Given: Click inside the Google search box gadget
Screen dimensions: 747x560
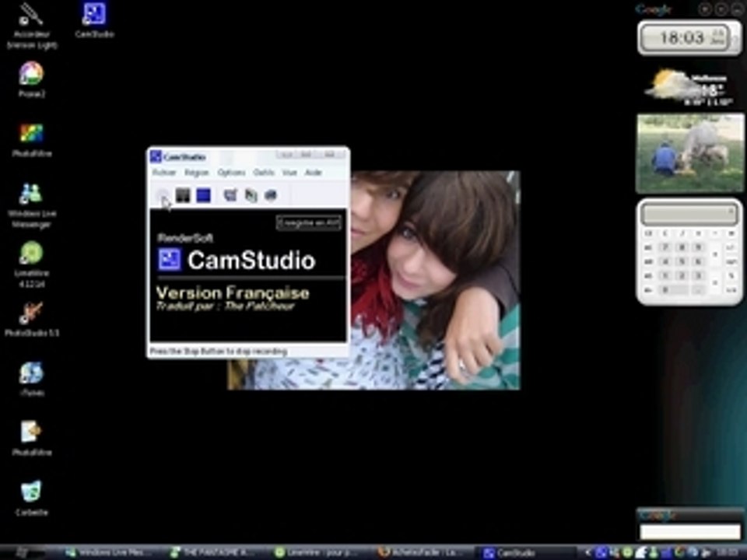Looking at the screenshot, I should [x=690, y=531].
